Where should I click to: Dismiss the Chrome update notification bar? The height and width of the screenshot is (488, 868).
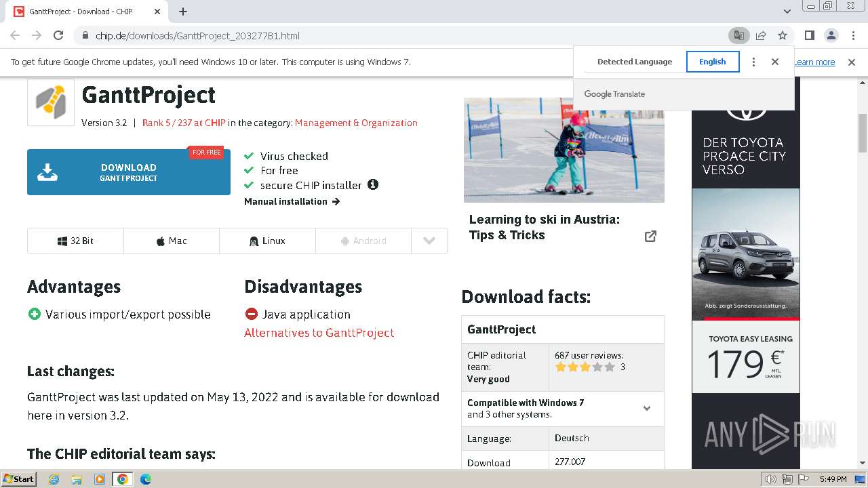pos(852,62)
